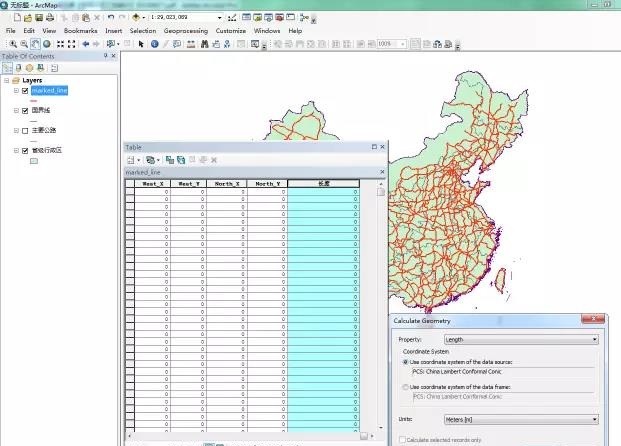621x446 pixels.
Task: Open the Catalog window icon
Action: pos(257,17)
